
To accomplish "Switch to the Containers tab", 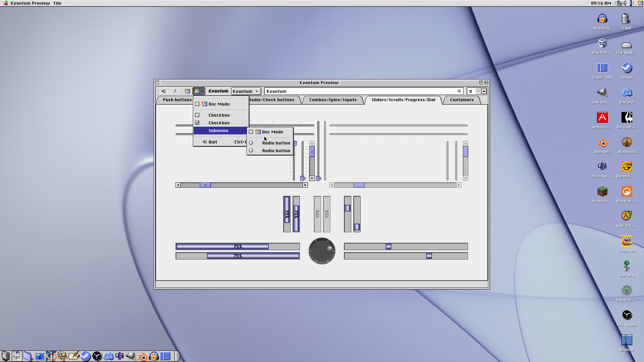I will 462,100.
